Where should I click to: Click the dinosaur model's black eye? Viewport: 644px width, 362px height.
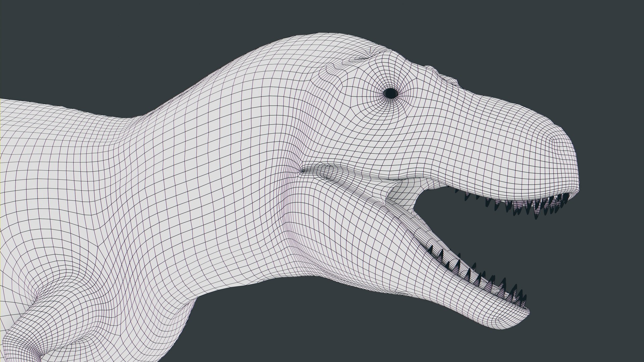point(390,93)
